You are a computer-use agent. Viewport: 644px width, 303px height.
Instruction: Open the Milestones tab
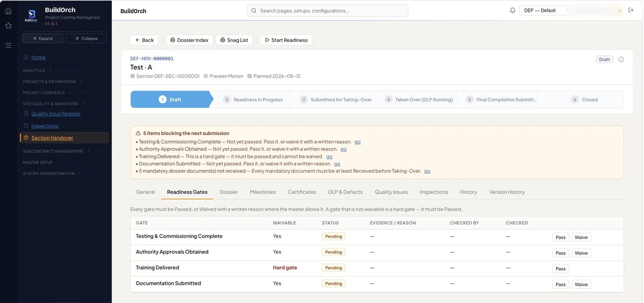[263, 192]
